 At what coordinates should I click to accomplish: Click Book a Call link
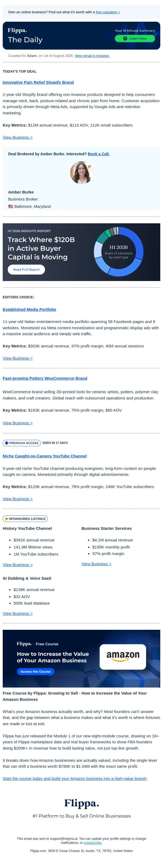[99, 154]
